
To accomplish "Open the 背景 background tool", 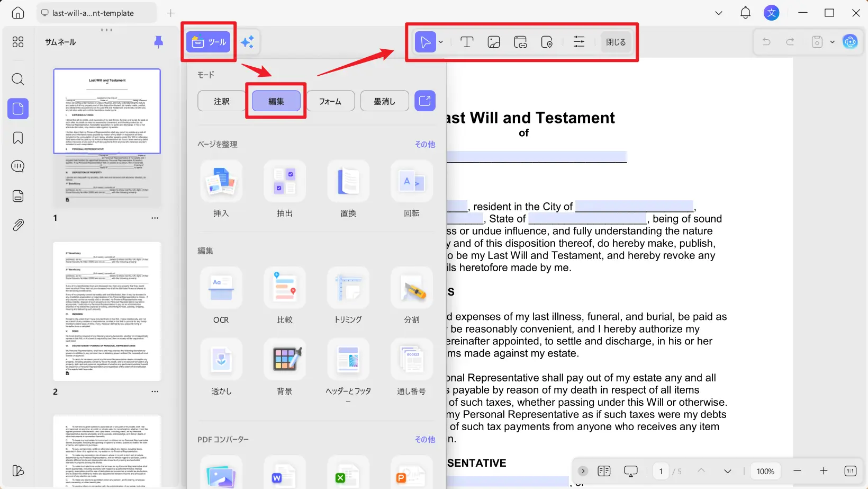I will 285,360.
